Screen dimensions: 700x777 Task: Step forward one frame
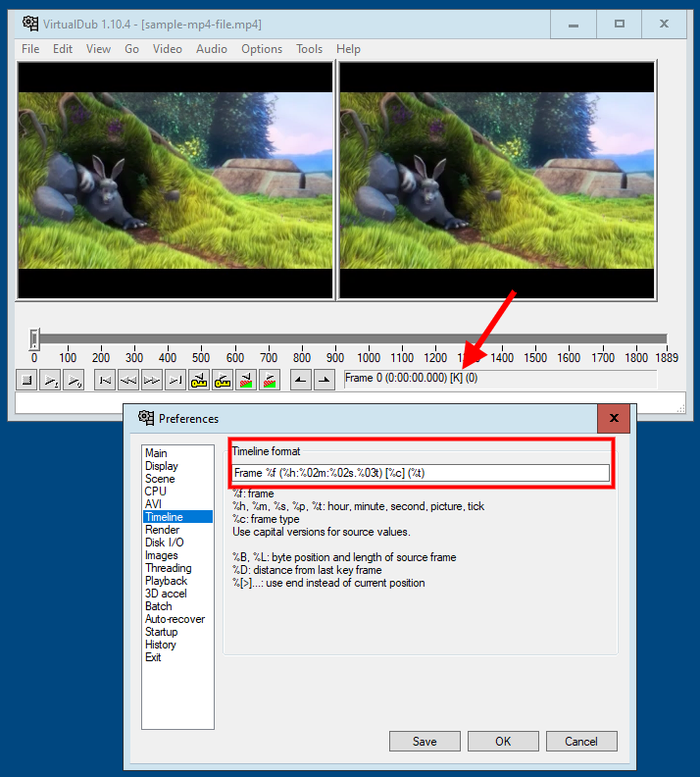pyautogui.click(x=152, y=380)
